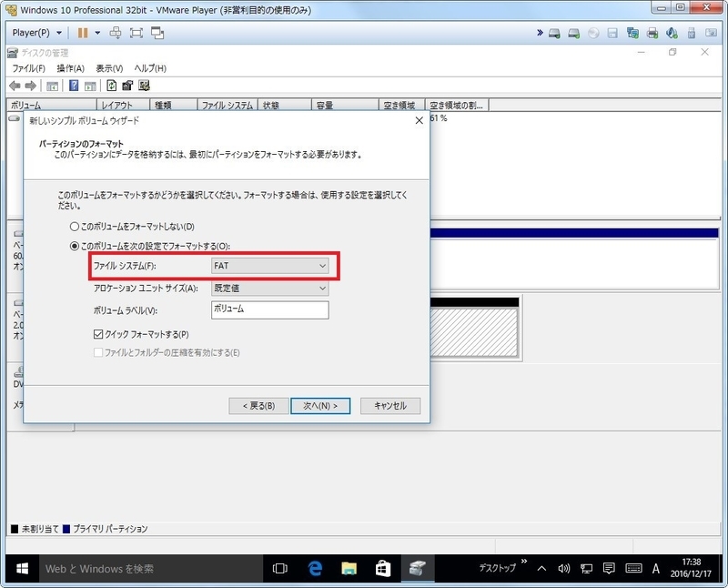The image size is (728, 588).
Task: Click the hatched unallocated disk region
Action: pyautogui.click(x=473, y=332)
